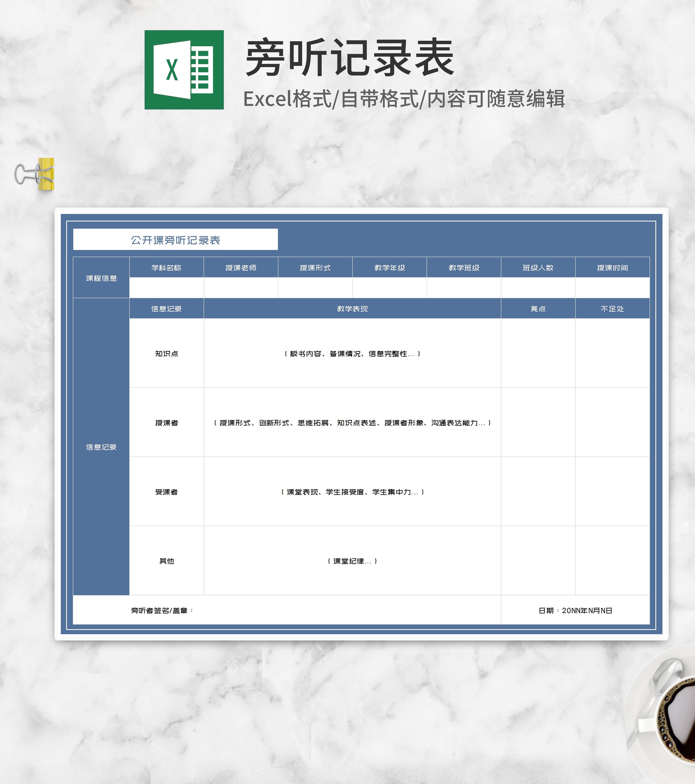695x784 pixels.
Task: Click the 学科名称 header cell
Action: (166, 267)
